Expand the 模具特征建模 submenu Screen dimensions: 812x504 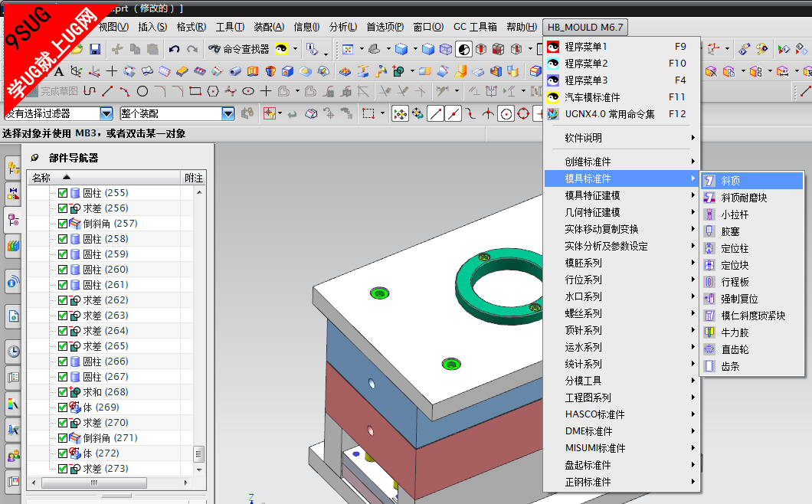coord(621,195)
